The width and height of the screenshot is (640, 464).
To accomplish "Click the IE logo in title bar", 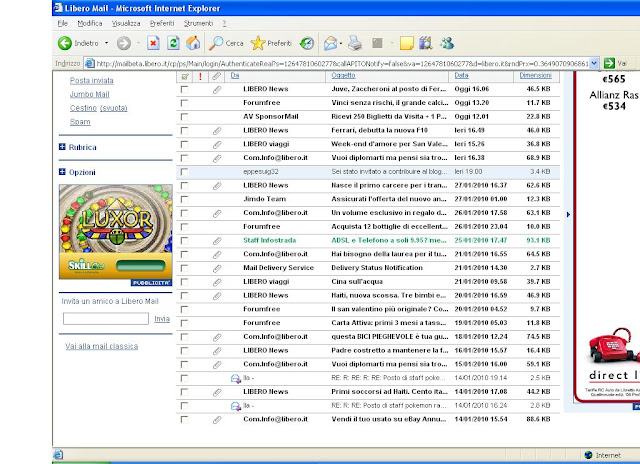I will point(58,8).
